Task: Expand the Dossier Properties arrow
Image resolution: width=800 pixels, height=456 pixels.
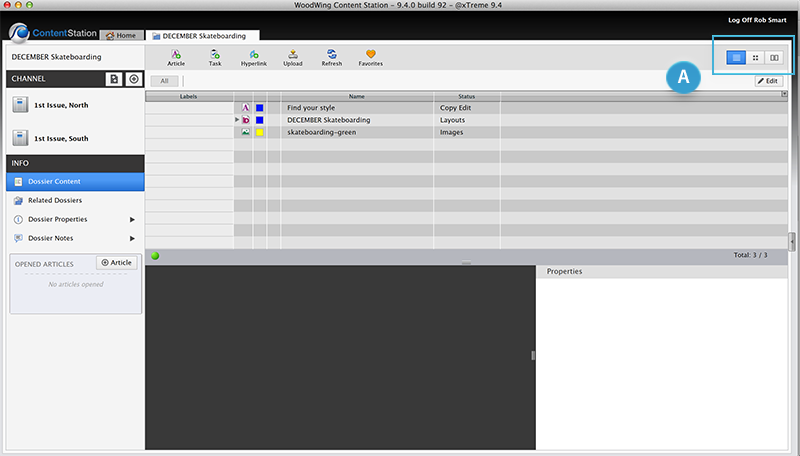Action: [132, 219]
